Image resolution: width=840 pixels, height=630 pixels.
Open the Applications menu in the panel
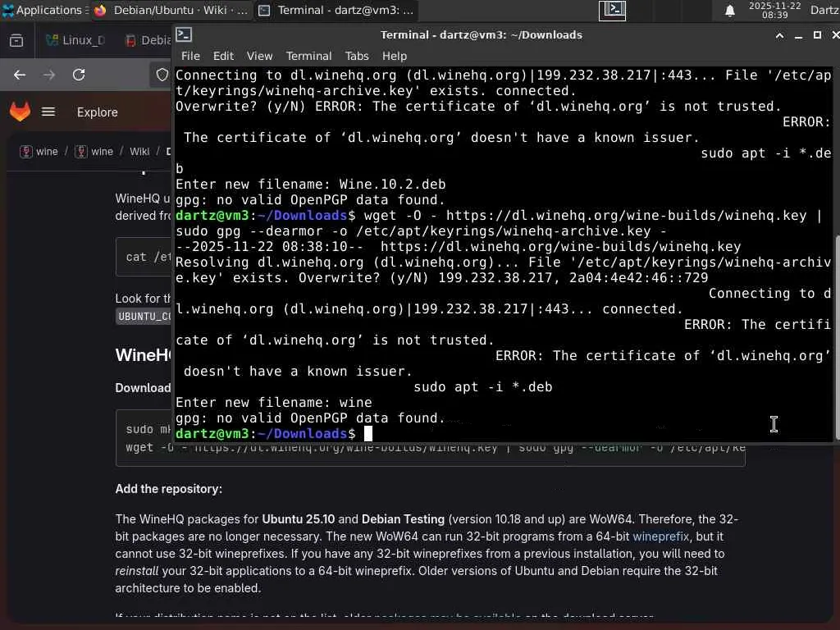44,10
